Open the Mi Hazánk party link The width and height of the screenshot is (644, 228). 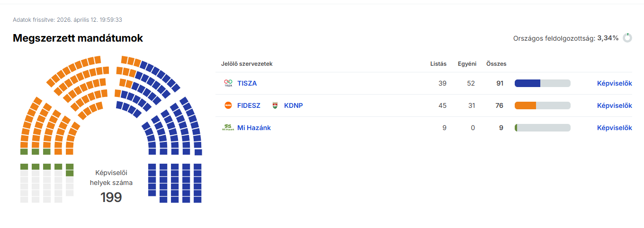coord(254,128)
